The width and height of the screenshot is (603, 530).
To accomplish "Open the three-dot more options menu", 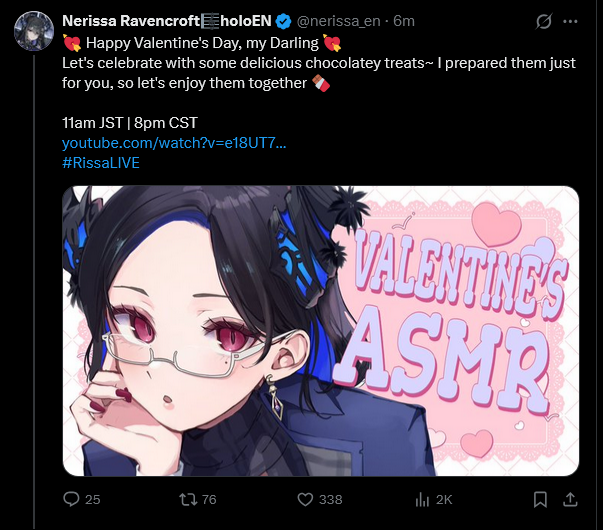I will click(570, 22).
